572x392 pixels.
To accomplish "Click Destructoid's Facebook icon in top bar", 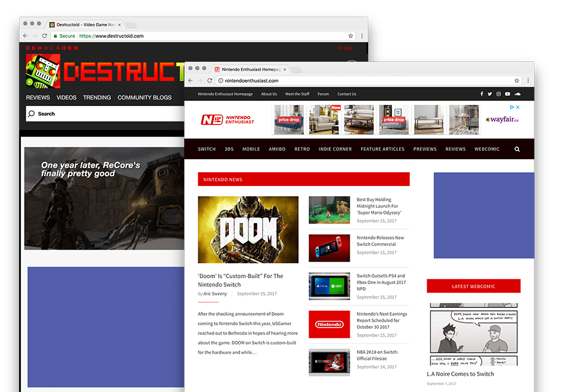I will click(x=33, y=48).
